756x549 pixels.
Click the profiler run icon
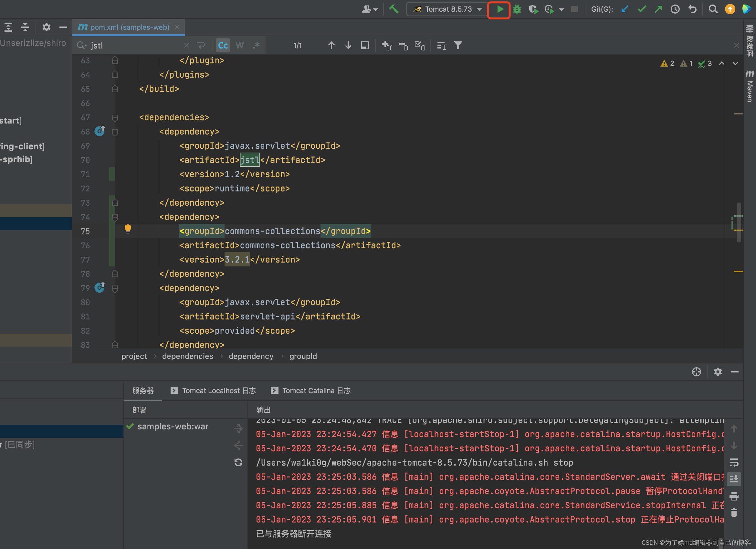pos(549,9)
